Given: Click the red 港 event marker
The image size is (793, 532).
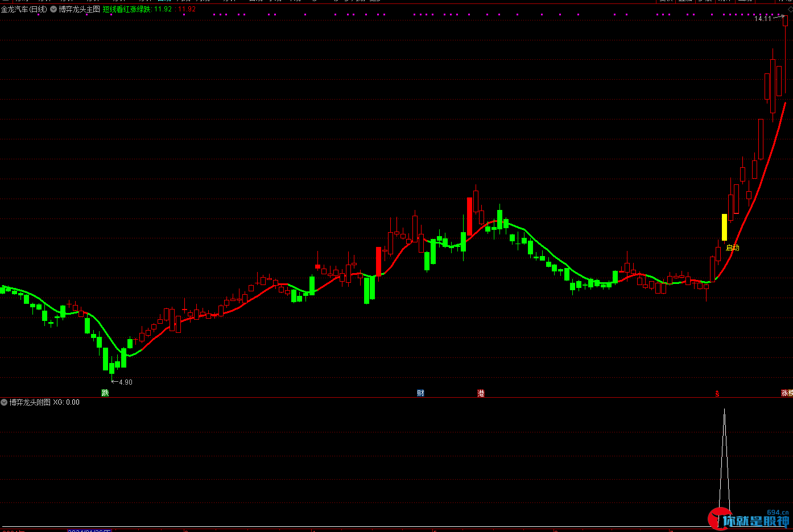Looking at the screenshot, I should coord(481,393).
